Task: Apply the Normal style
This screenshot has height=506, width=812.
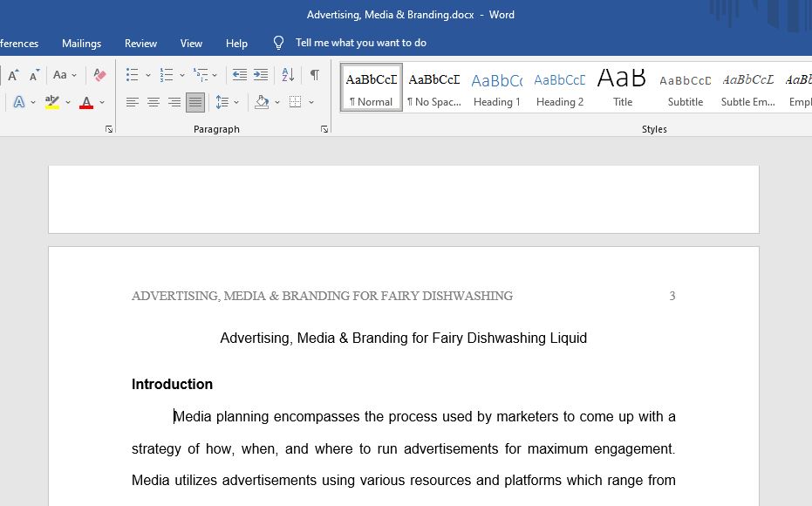Action: 372,87
